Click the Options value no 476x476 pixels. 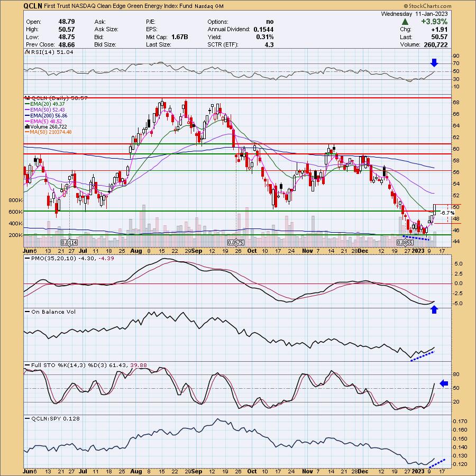tap(270, 22)
